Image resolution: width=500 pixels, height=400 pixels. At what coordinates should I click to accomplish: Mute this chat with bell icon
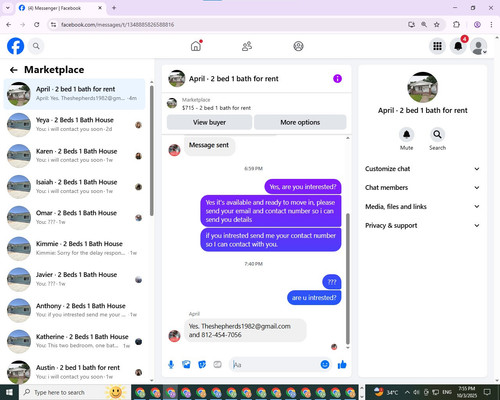[406, 134]
